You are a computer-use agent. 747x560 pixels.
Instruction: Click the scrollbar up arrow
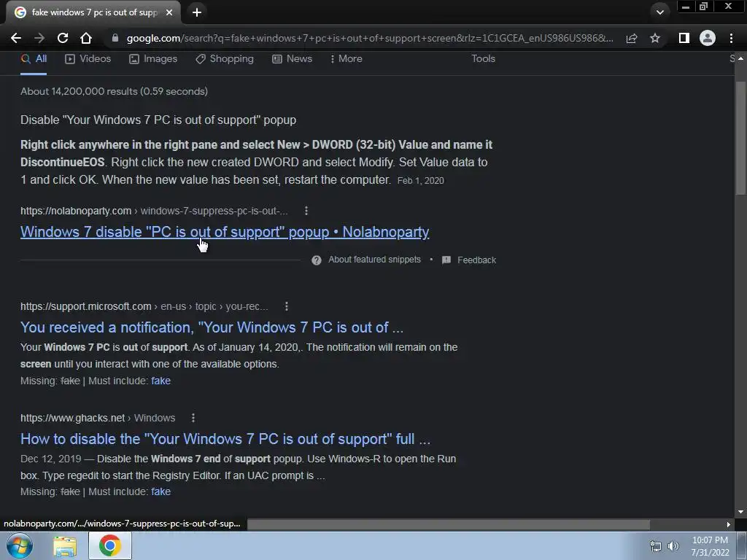pos(740,58)
